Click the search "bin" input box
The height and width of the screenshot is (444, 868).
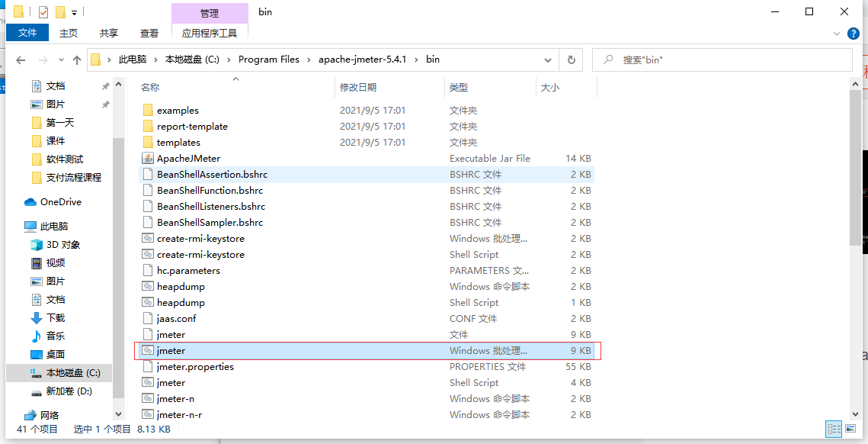(722, 60)
